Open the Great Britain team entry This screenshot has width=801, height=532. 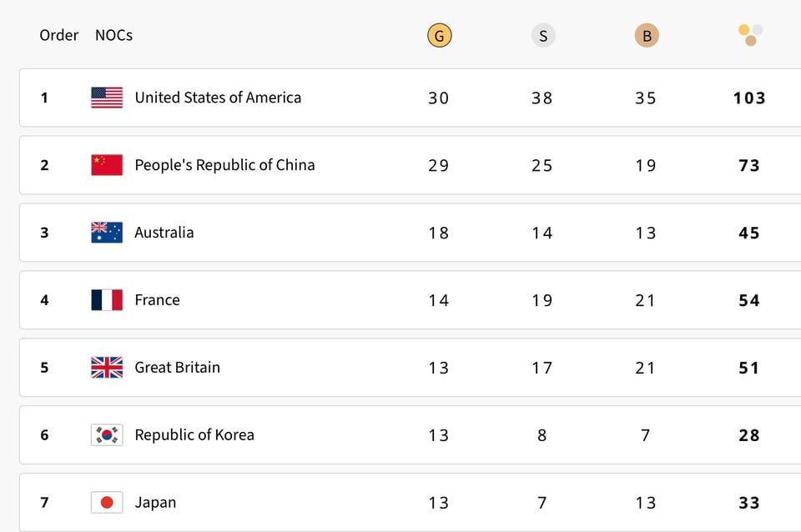[x=178, y=368]
